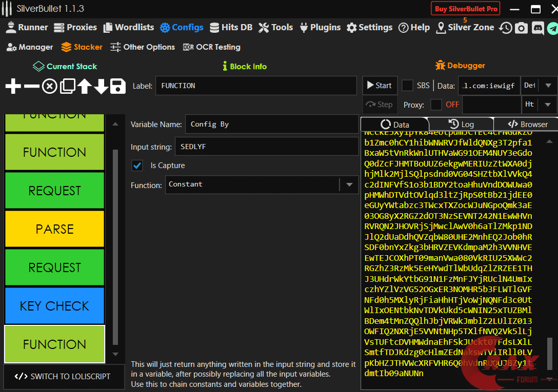Open the Discord icon in top bar
This screenshot has width=558, height=392.
coord(537,28)
